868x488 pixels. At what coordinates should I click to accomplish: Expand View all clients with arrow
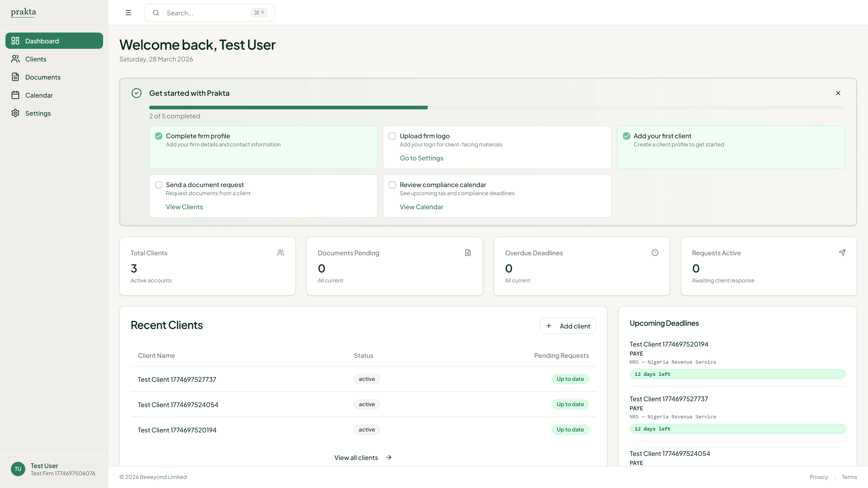(x=363, y=457)
